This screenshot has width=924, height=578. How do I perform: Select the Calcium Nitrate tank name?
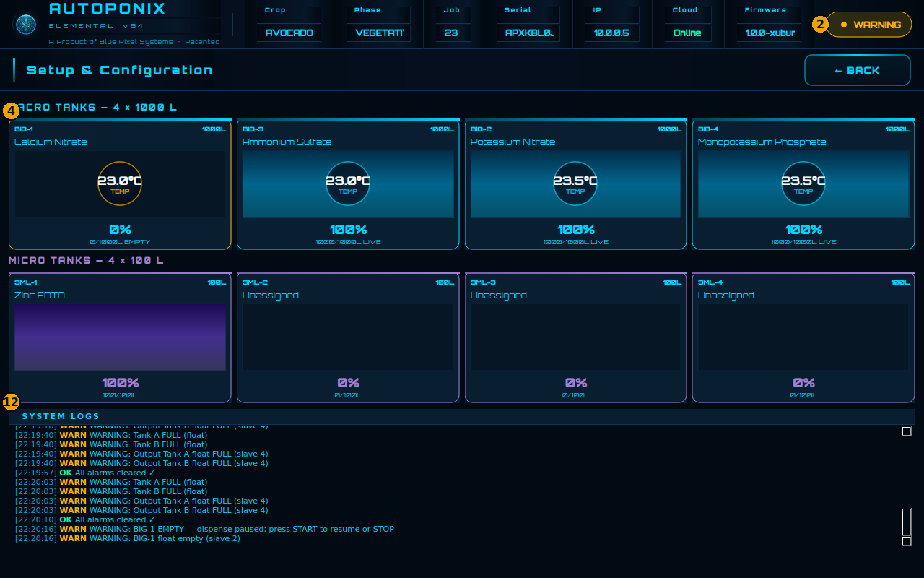51,142
